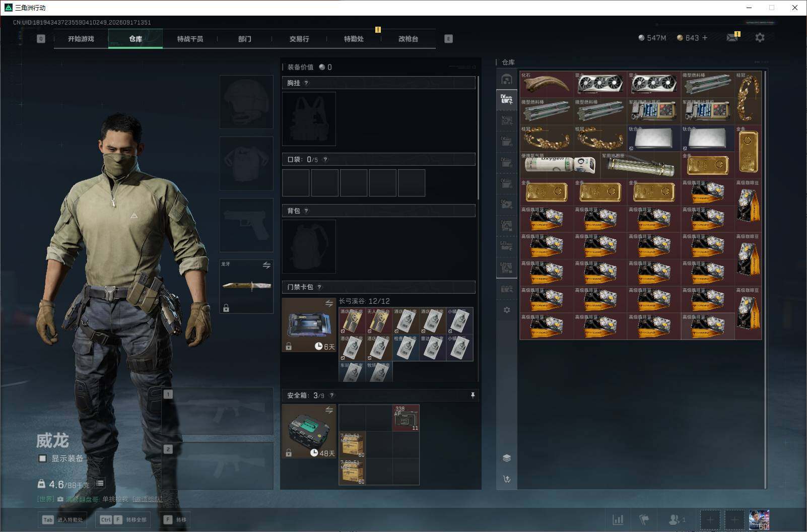Image resolution: width=807 pixels, height=532 pixels.
Task: Click the 进入特勤处 button
Action: 63,519
